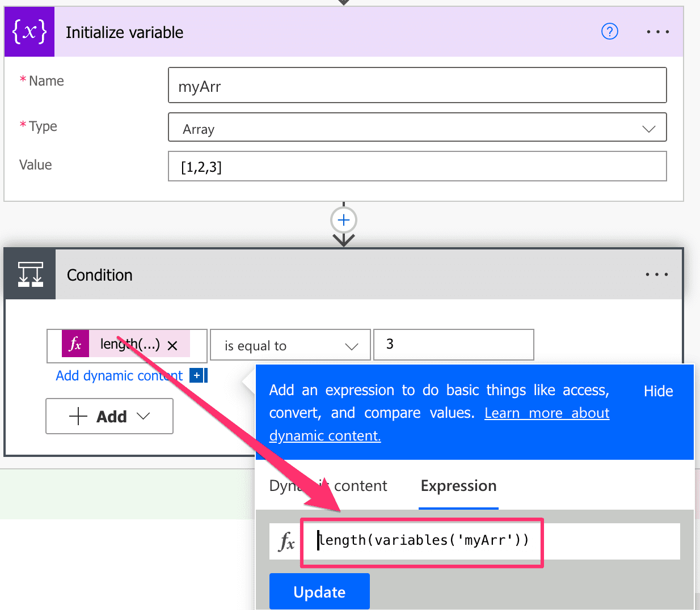Viewport: 700px width, 610px height.
Task: Click the fx icon in expression editor
Action: [286, 541]
